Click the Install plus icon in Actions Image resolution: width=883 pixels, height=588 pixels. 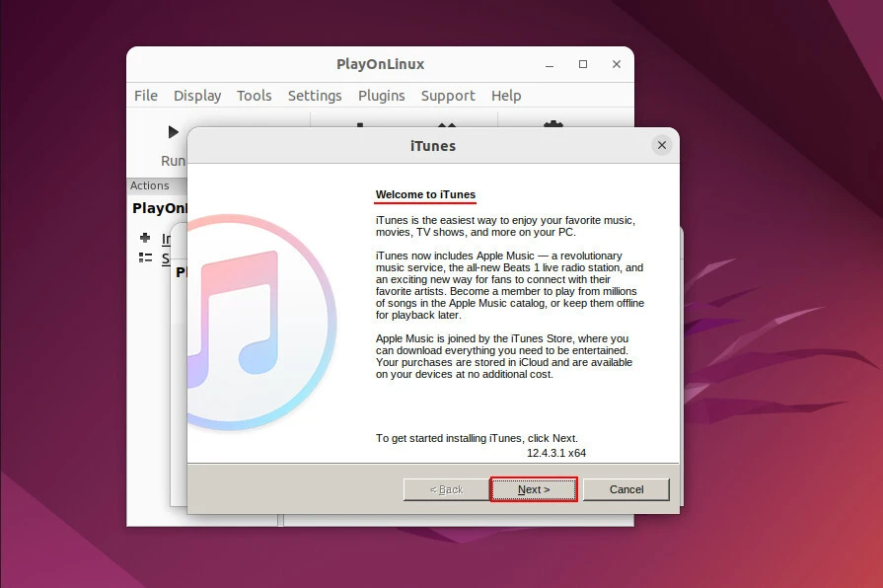[145, 238]
